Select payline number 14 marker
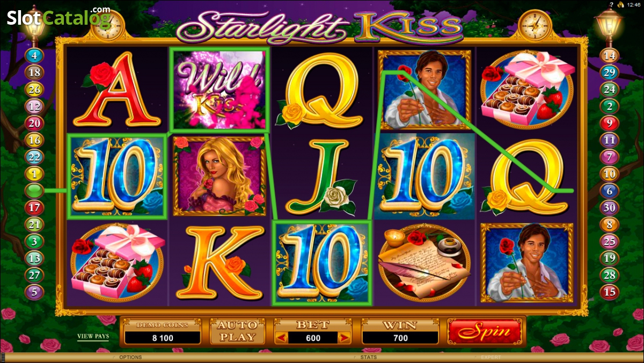This screenshot has height=363, width=644. tap(610, 55)
